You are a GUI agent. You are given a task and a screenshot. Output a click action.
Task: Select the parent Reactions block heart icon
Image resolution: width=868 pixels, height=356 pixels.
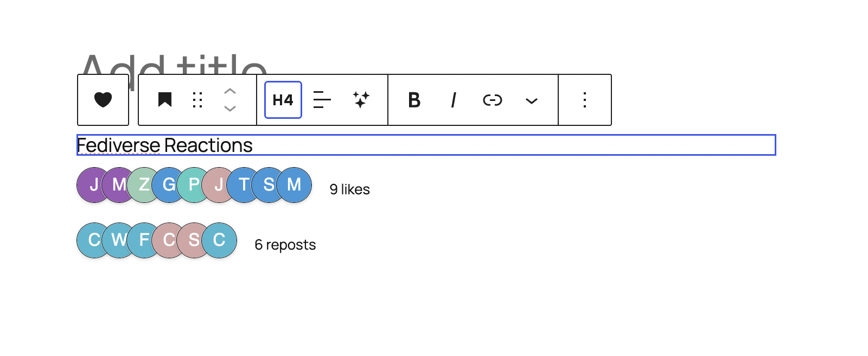click(x=103, y=100)
